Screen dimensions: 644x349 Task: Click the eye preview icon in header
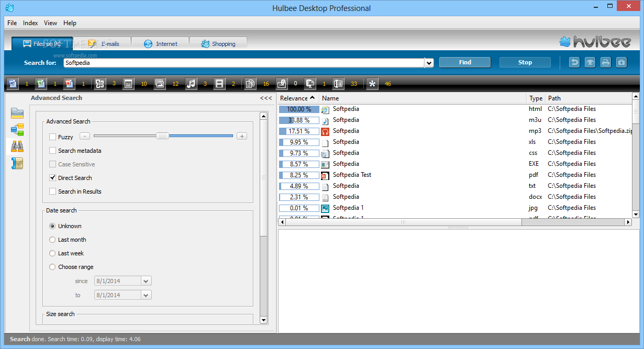tap(590, 62)
